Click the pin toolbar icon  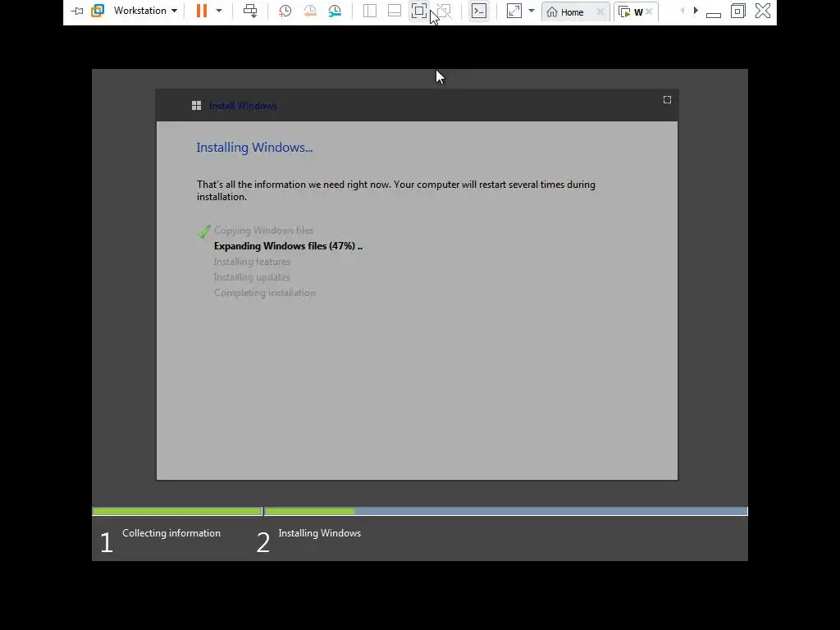pos(77,11)
